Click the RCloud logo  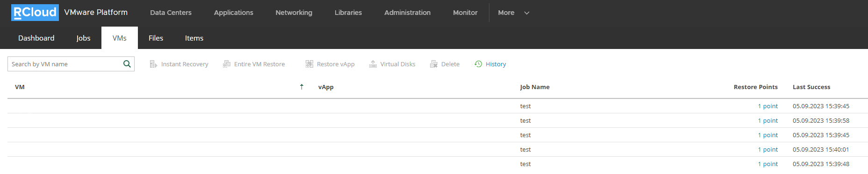[35, 13]
